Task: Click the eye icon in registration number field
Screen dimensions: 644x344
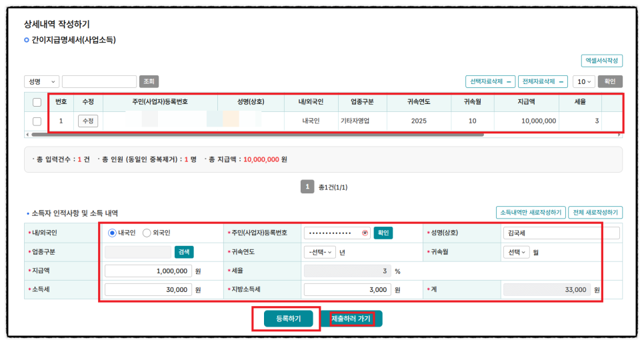Action: pyautogui.click(x=365, y=233)
